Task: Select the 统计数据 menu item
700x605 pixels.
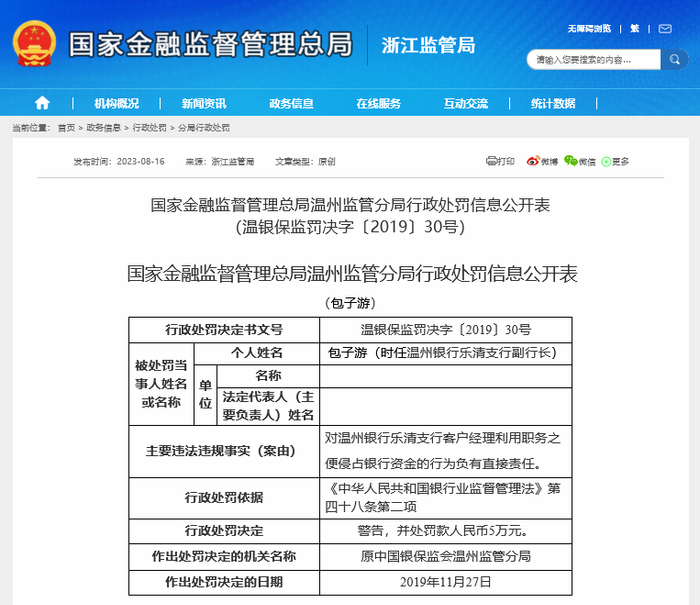Action: (x=553, y=104)
